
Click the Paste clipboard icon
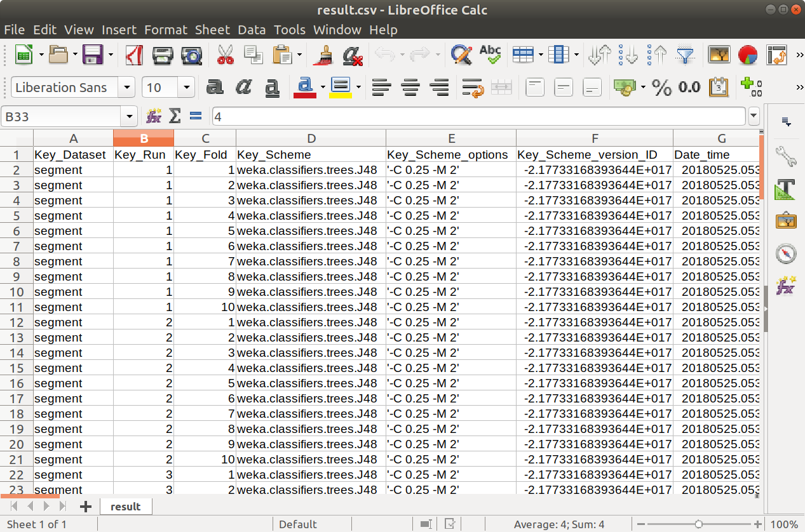pyautogui.click(x=282, y=55)
